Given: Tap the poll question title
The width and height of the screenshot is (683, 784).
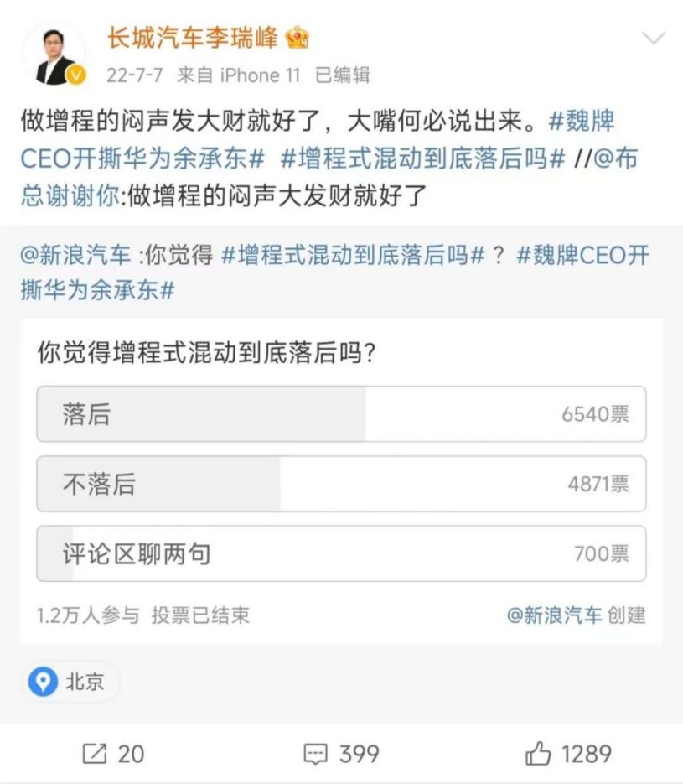Looking at the screenshot, I should pos(205,352).
